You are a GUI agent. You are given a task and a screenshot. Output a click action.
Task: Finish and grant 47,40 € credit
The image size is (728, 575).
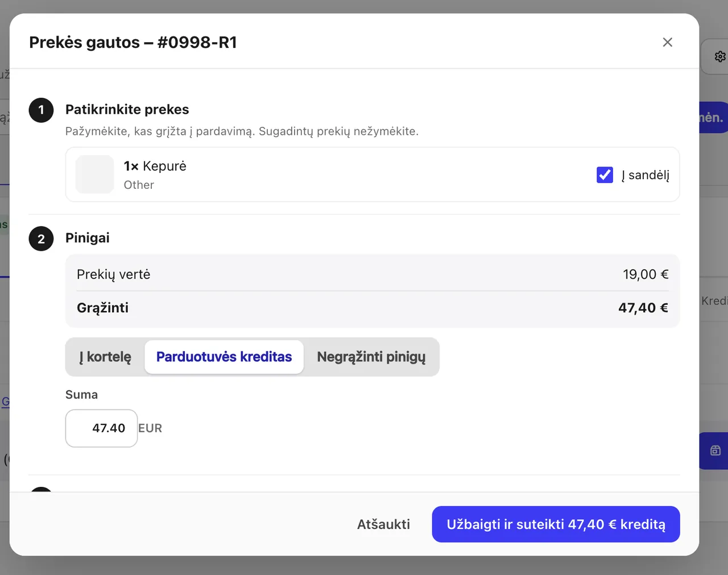pos(556,524)
